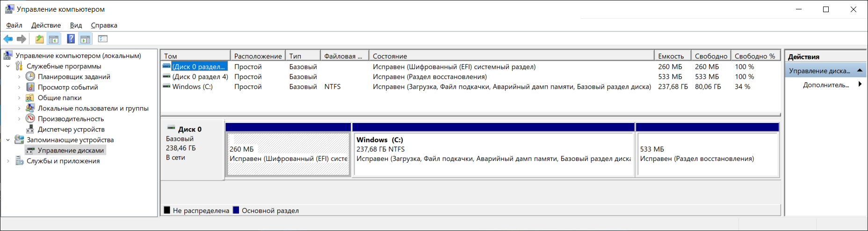Select Просмотр событий tree node
Screen dimensions: 868x231
68,87
